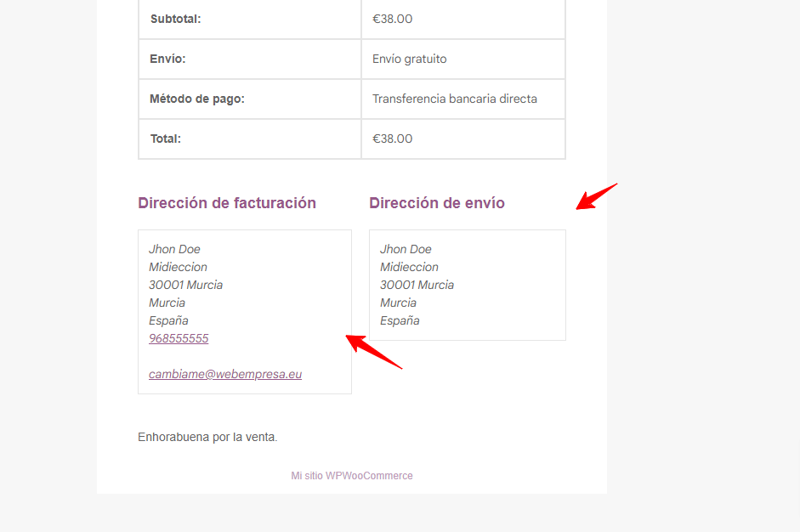This screenshot has height=532, width=800.
Task: Click the Subtotal €38.00 value cell
Action: [463, 20]
